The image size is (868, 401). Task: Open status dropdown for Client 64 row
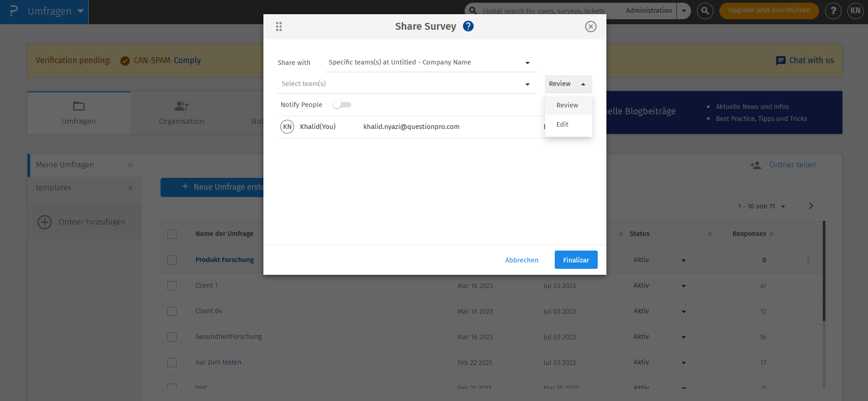pos(684,311)
